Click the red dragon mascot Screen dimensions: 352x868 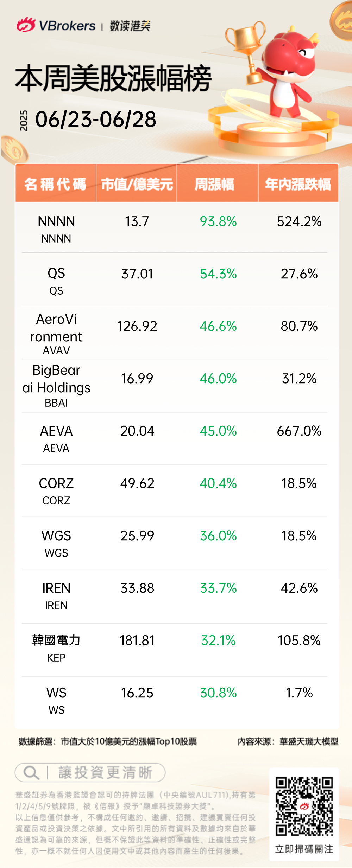(291, 70)
